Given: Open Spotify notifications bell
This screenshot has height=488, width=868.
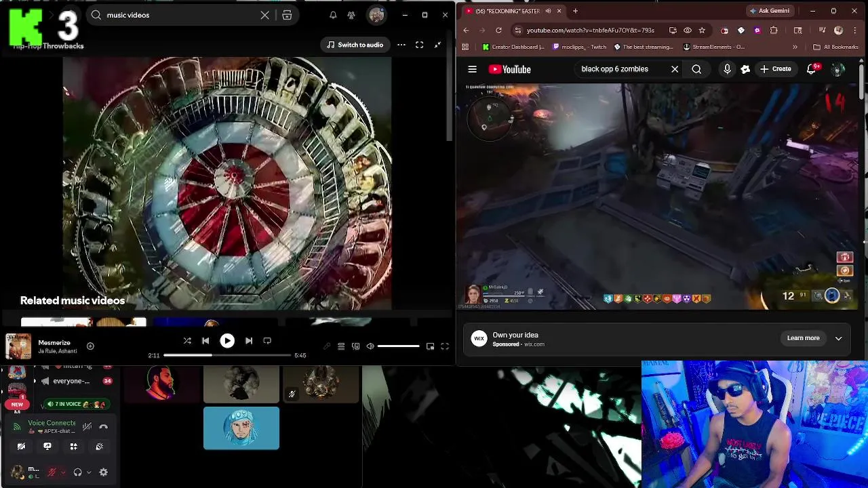Looking at the screenshot, I should click(x=333, y=15).
